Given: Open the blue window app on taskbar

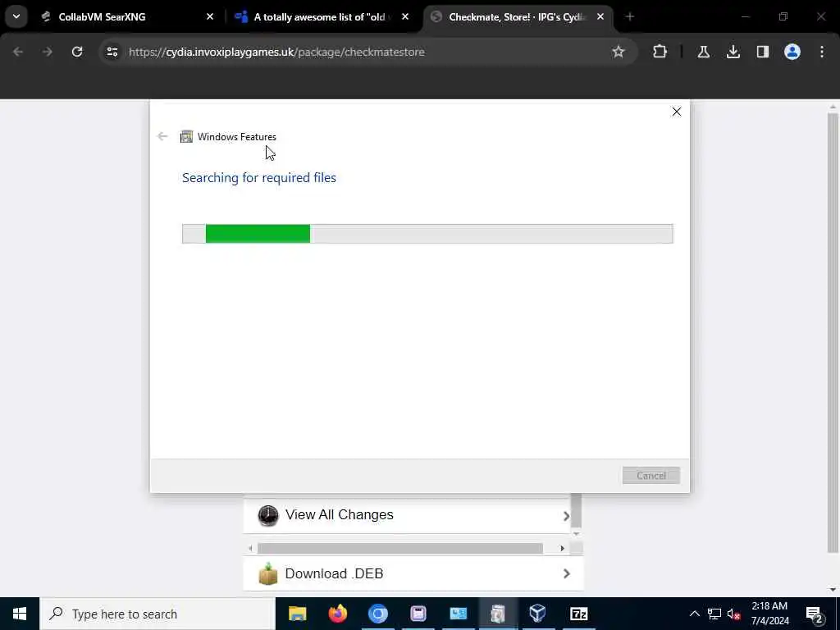Looking at the screenshot, I should [x=458, y=614].
